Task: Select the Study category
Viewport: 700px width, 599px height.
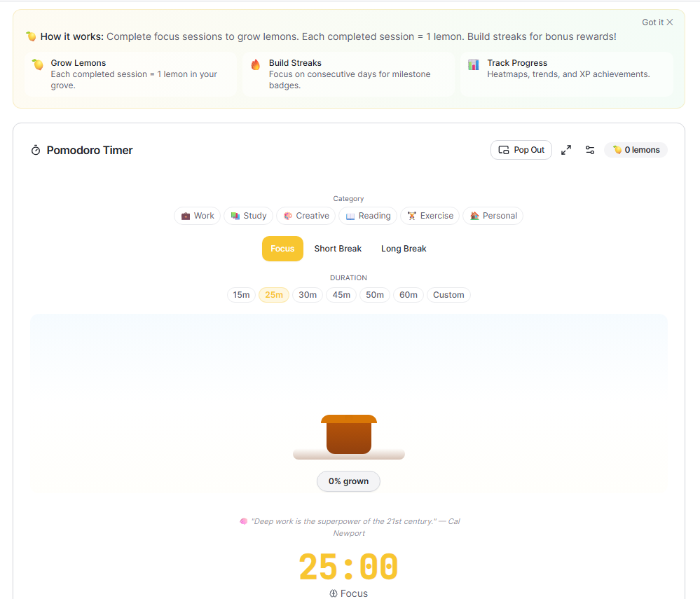Action: point(248,216)
